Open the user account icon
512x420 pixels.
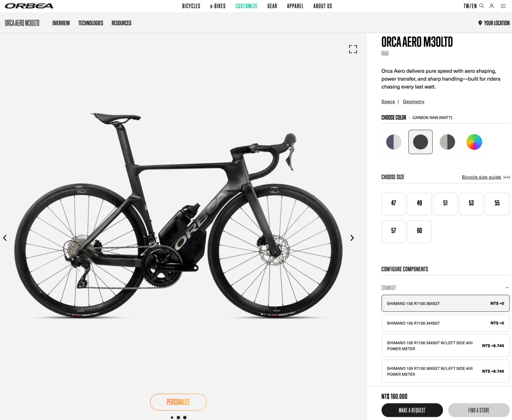pos(492,6)
